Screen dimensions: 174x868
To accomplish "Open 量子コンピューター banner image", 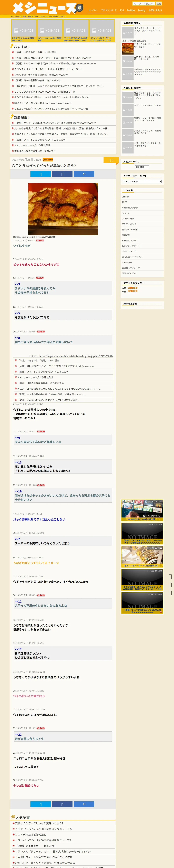I will click(x=142, y=557).
